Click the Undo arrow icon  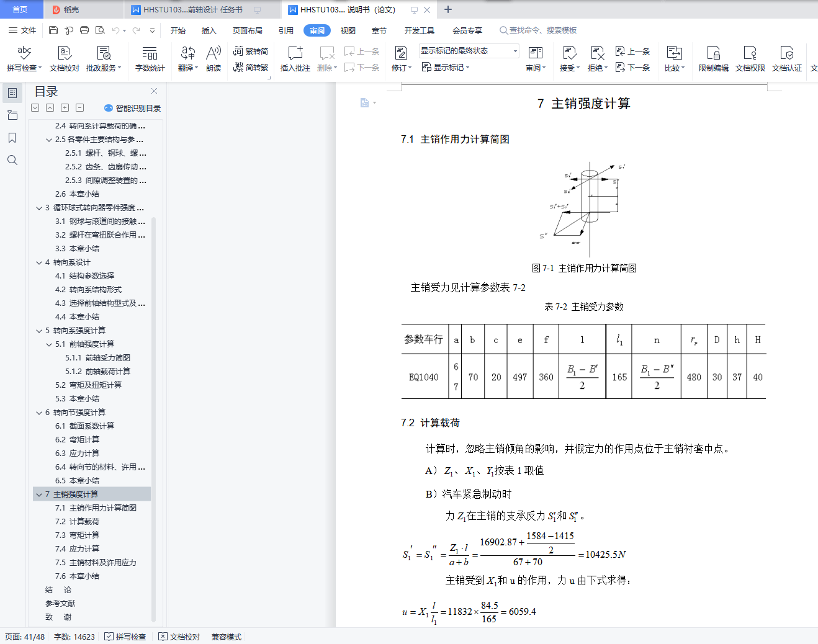click(115, 30)
